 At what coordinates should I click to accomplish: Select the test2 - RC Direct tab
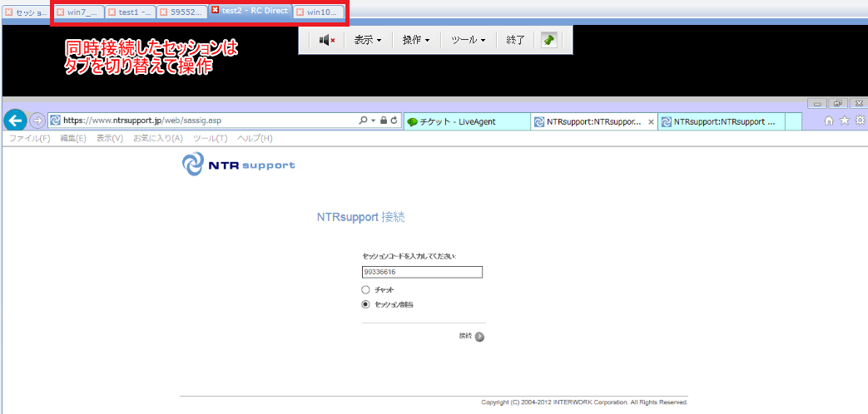tap(250, 11)
